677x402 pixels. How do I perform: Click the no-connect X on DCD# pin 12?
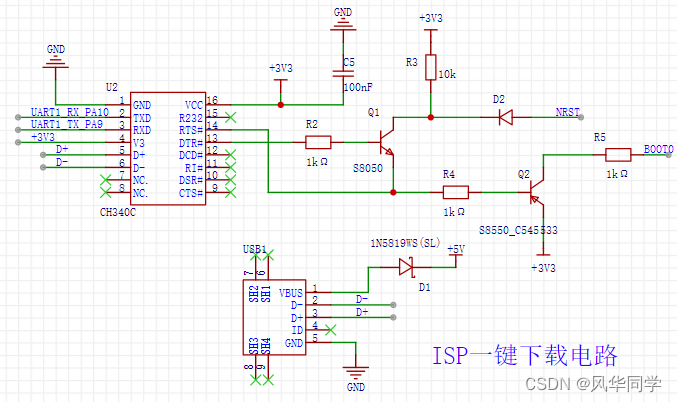coord(231,155)
